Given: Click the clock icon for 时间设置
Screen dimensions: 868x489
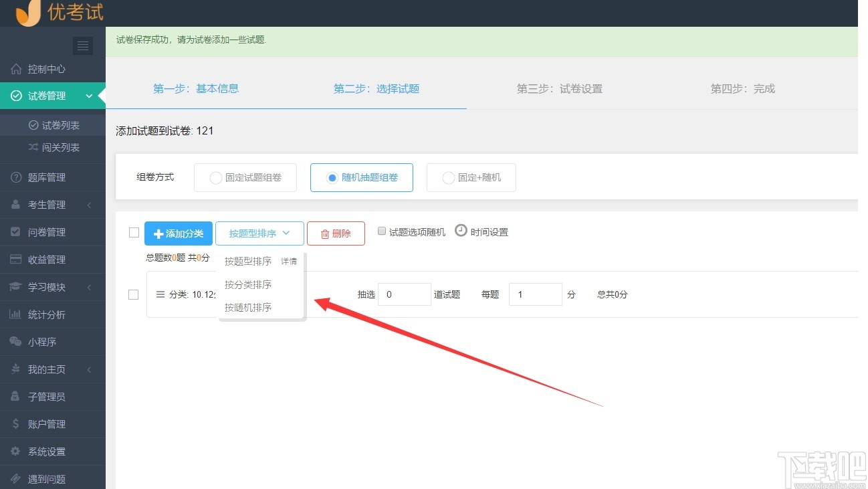Looking at the screenshot, I should tap(461, 230).
